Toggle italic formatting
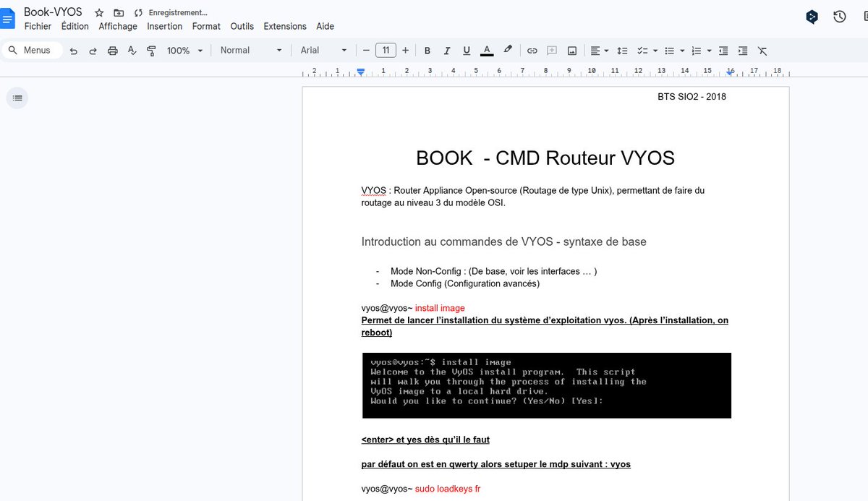 pos(447,51)
